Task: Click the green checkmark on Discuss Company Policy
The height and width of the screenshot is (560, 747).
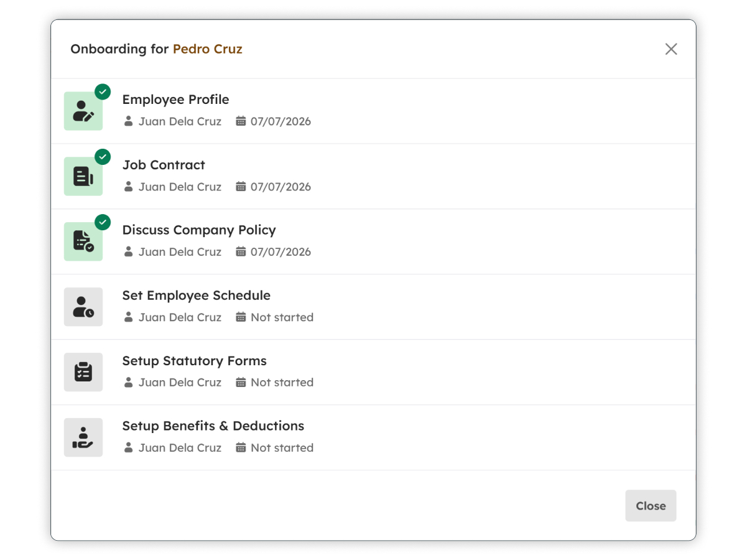Action: click(103, 222)
